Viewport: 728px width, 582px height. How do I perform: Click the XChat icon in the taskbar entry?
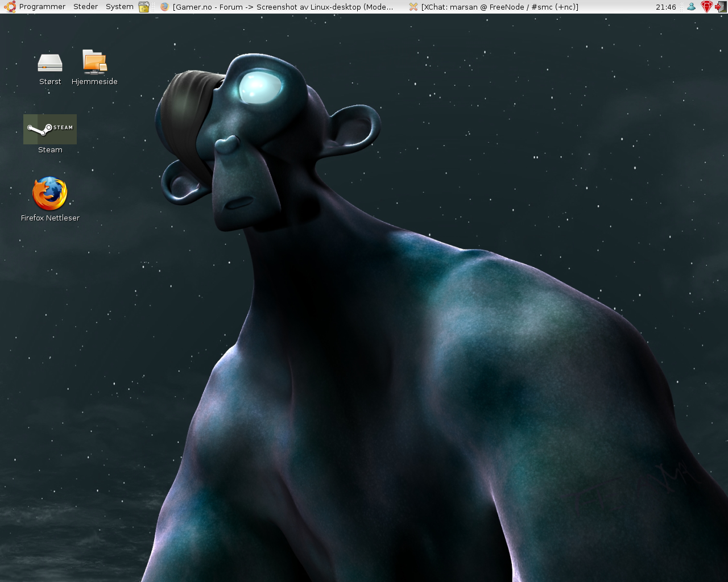(x=413, y=7)
